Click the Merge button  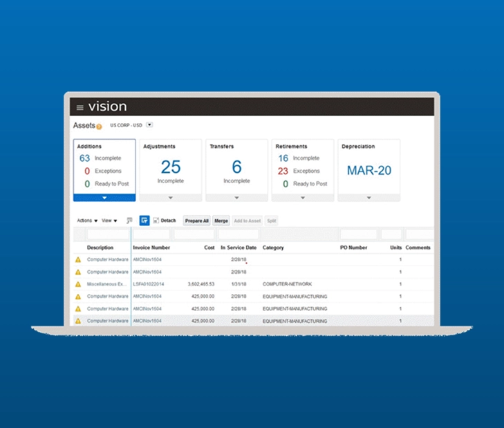(x=221, y=221)
